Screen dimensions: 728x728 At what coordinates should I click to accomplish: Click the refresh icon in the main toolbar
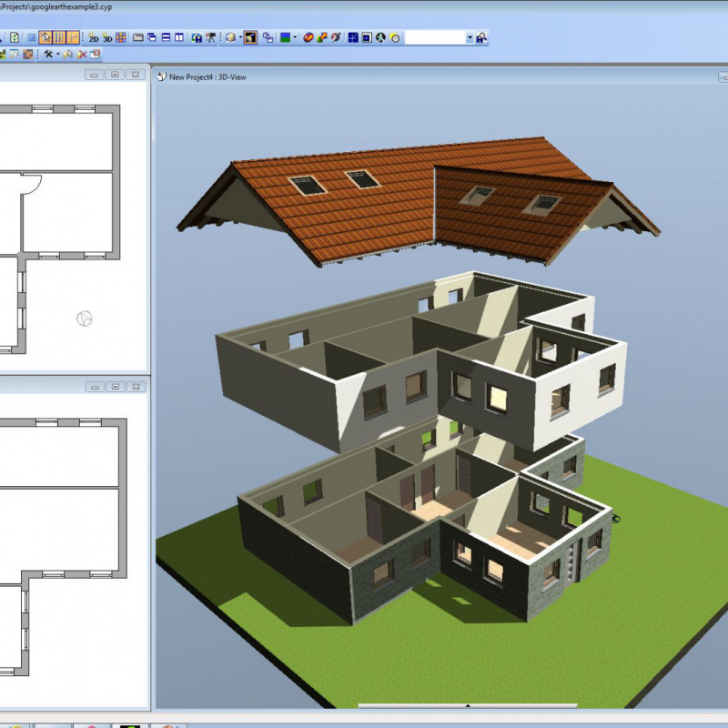click(15, 38)
